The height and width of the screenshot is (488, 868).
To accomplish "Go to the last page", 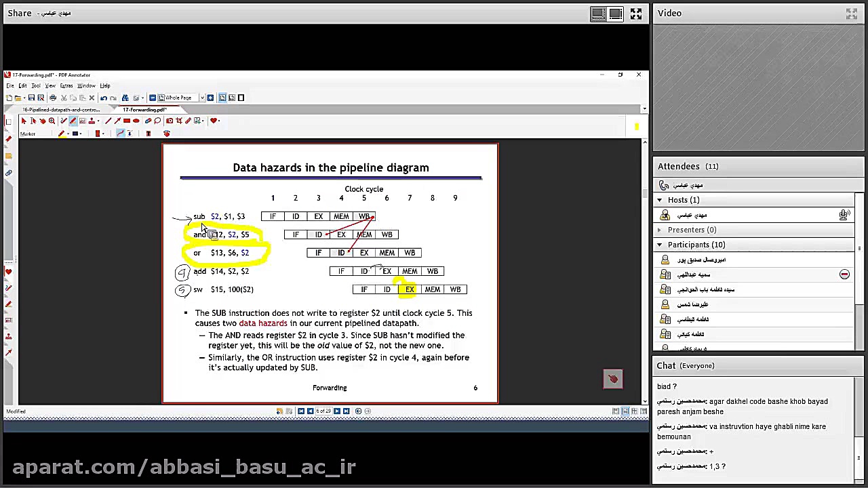I will 346,411.
